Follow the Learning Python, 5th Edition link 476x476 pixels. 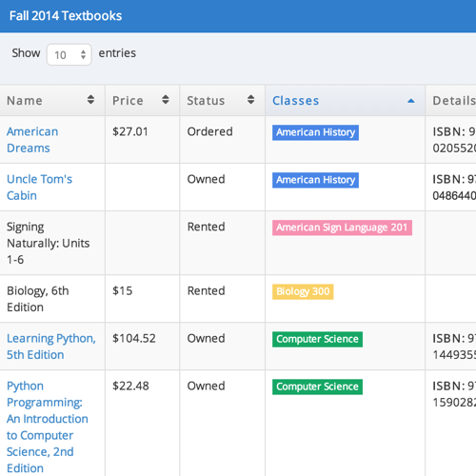51,347
